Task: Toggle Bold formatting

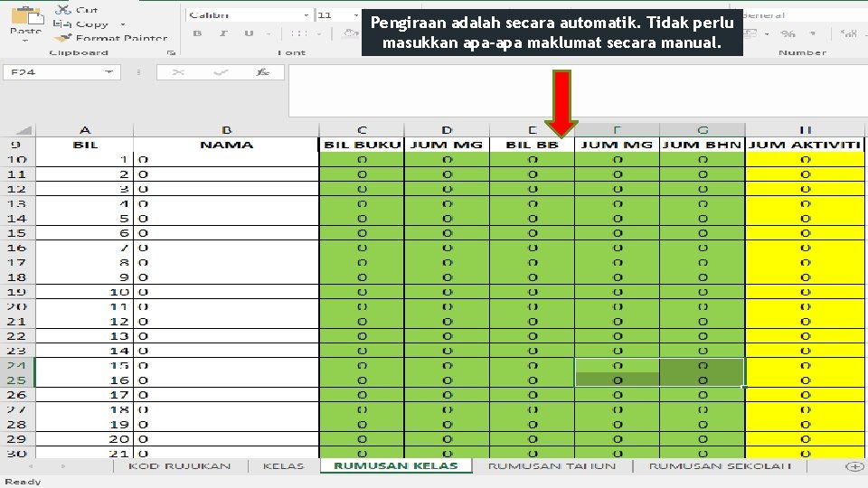Action: pos(197,33)
